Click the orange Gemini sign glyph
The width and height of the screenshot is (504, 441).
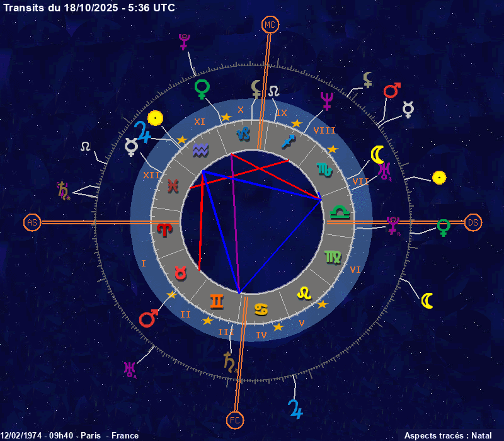click(x=216, y=302)
